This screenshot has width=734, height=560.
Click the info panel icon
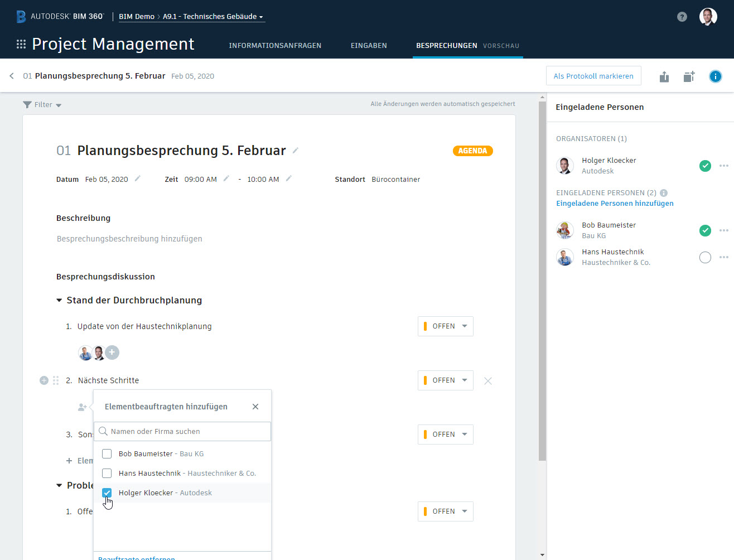pos(715,76)
